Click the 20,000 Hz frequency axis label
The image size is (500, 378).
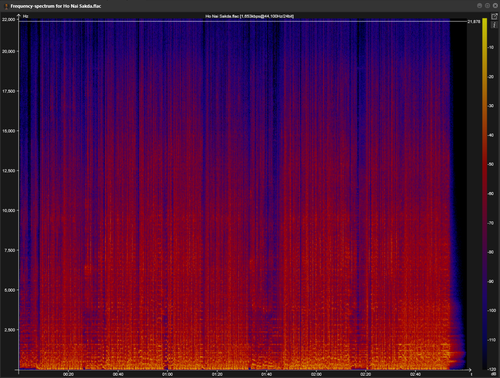(8, 51)
